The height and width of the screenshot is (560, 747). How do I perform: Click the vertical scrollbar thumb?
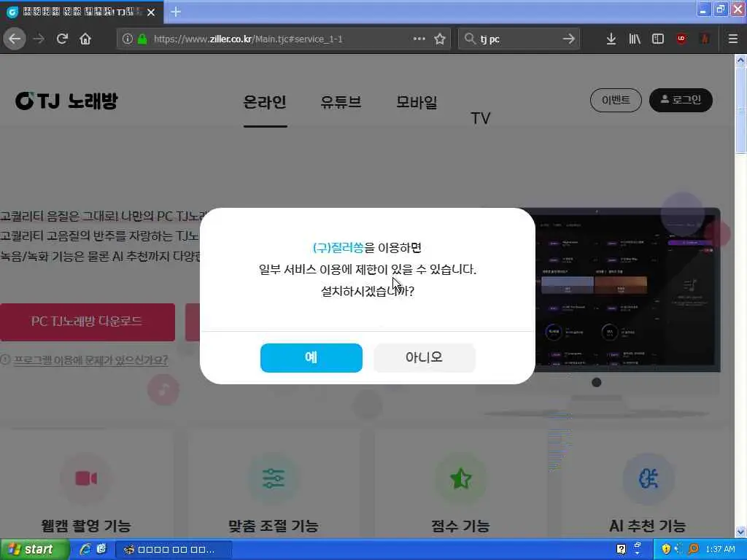point(740,110)
